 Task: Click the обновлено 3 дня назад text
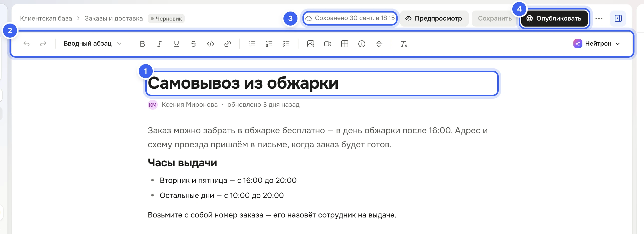tap(263, 104)
